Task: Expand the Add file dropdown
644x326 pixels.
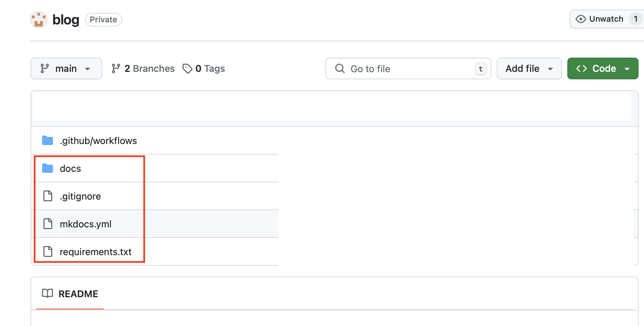Action: (529, 68)
